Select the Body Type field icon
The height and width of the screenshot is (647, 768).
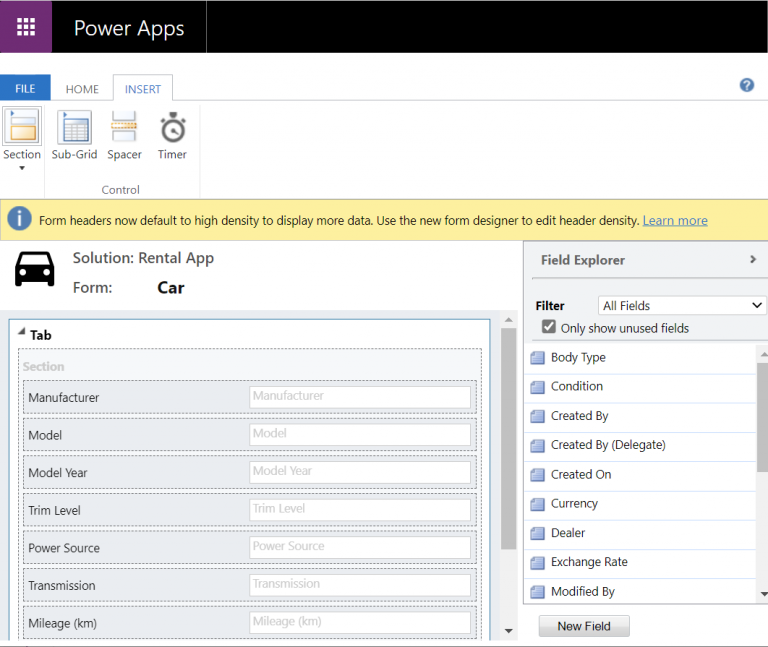click(x=537, y=358)
